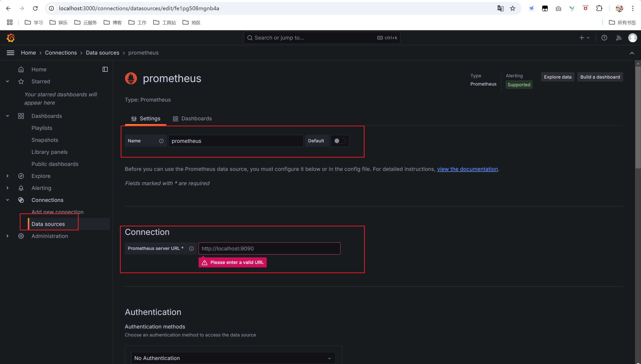Click the Explore data button

[x=557, y=77]
